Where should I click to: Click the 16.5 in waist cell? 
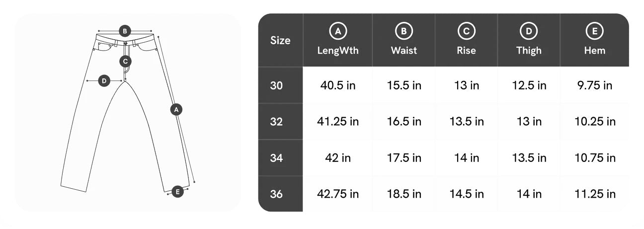(x=404, y=122)
